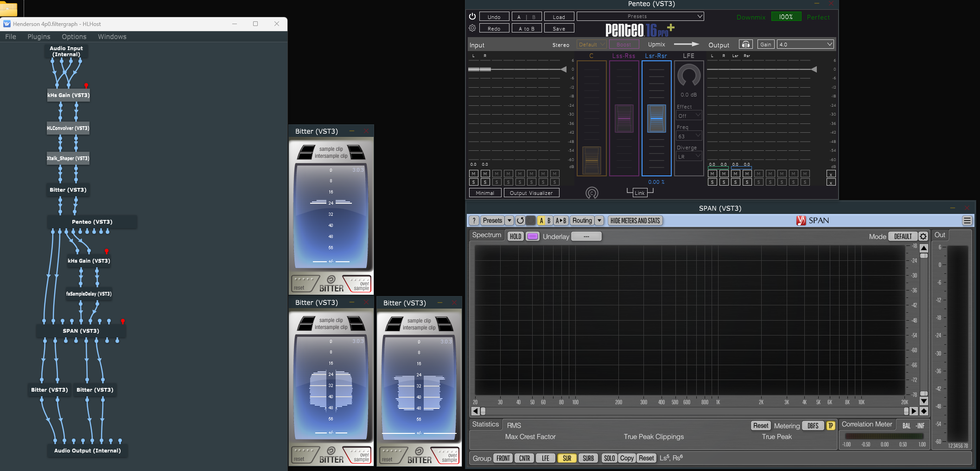
Task: Open the Penteo Presets dropdown
Action: click(x=640, y=17)
